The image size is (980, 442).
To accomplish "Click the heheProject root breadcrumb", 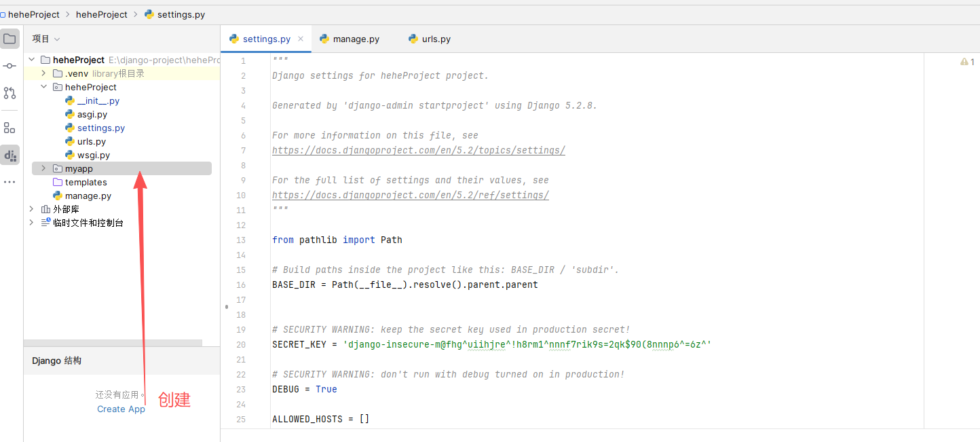I will coord(33,14).
